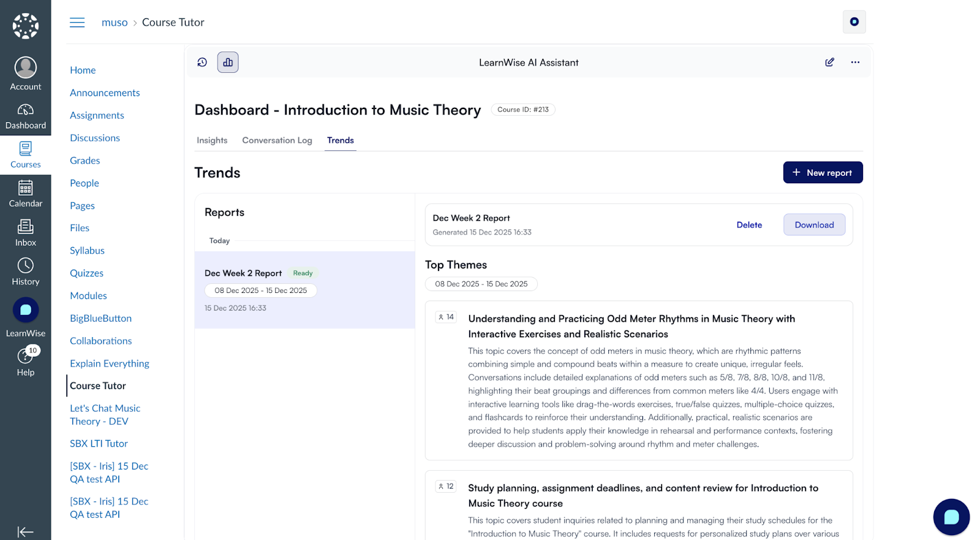
Task: Click the Odd Meter Rhythms theme title
Action: [x=631, y=327]
